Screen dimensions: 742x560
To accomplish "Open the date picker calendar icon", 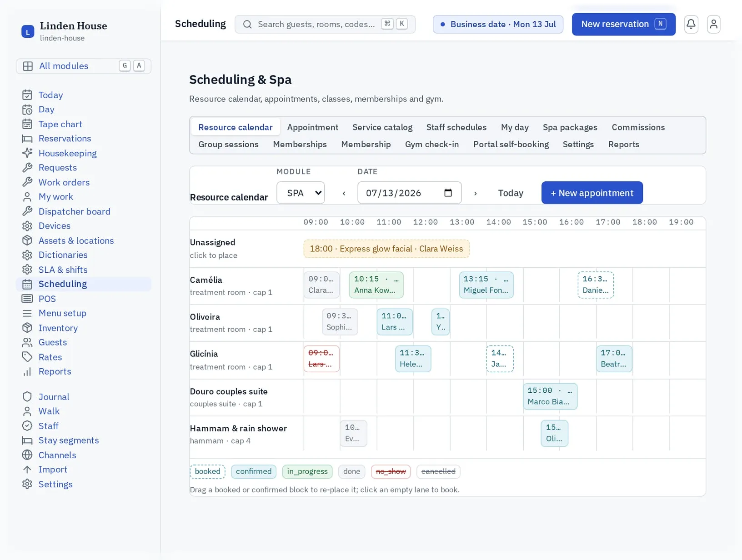I will 448,193.
